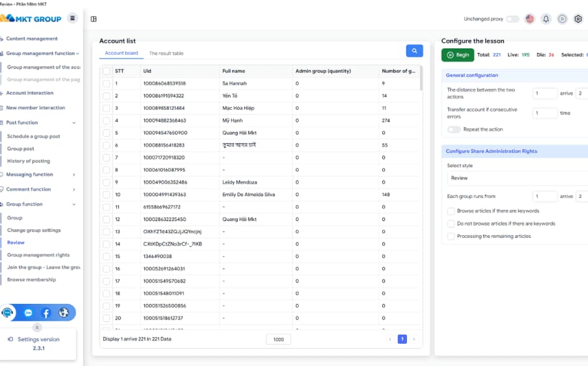
Task: Go to the previous page arrow
Action: point(390,339)
